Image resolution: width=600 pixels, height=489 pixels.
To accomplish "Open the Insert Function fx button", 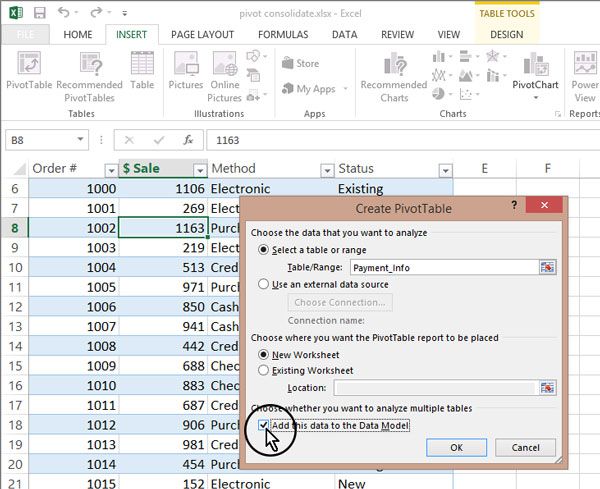I will [188, 140].
